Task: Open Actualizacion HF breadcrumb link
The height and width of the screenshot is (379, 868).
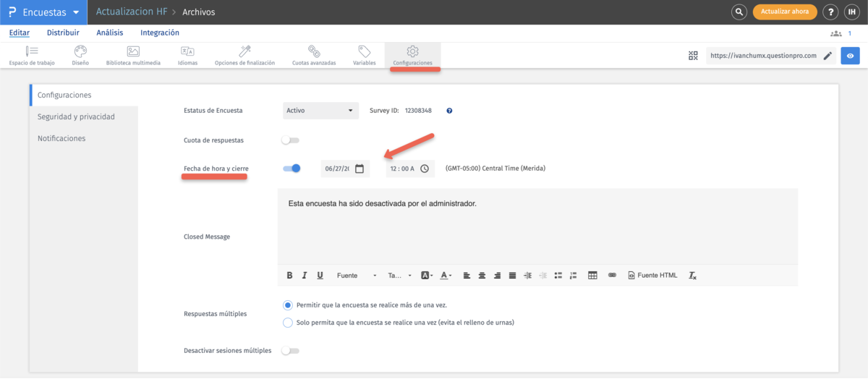Action: coord(132,12)
